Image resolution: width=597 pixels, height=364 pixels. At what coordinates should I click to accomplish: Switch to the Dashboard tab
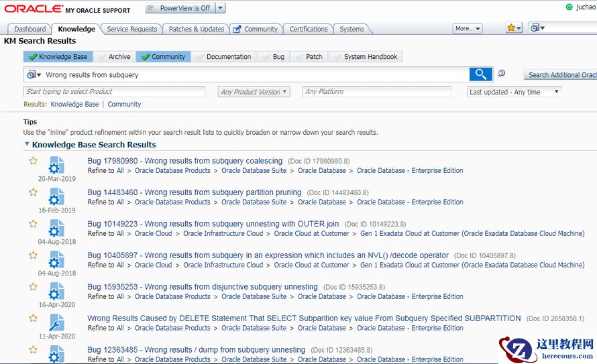[30, 29]
